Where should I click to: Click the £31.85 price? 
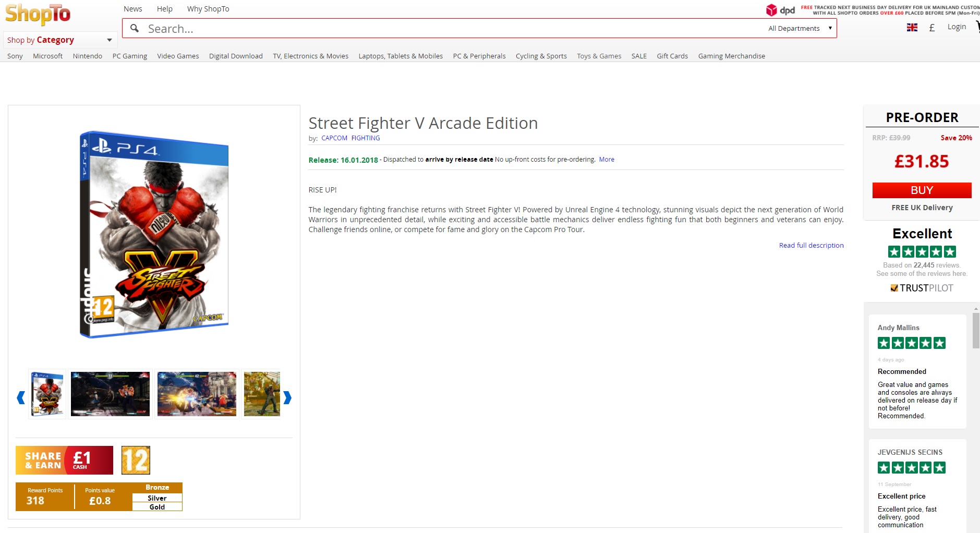point(922,162)
